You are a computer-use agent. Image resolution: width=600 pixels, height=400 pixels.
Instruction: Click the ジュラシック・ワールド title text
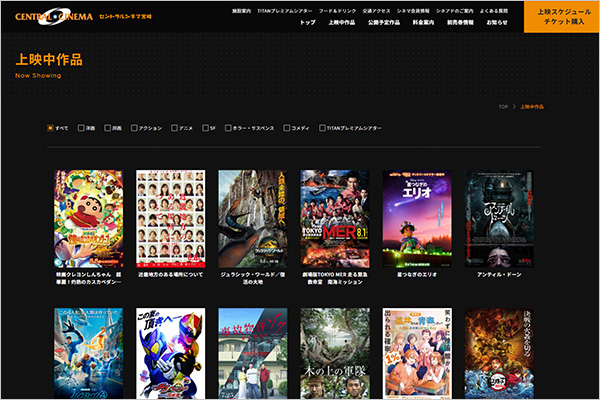tap(253, 278)
